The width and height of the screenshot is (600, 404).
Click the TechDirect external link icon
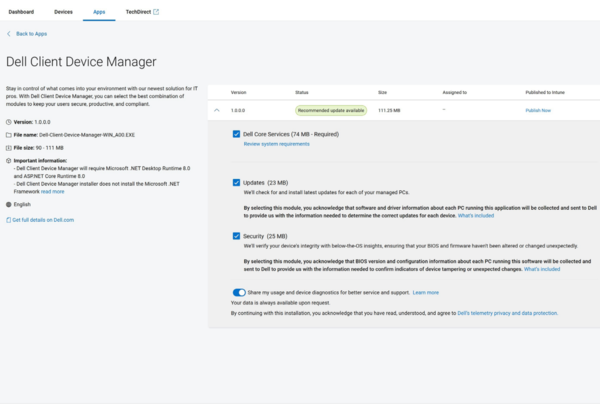pos(155,12)
